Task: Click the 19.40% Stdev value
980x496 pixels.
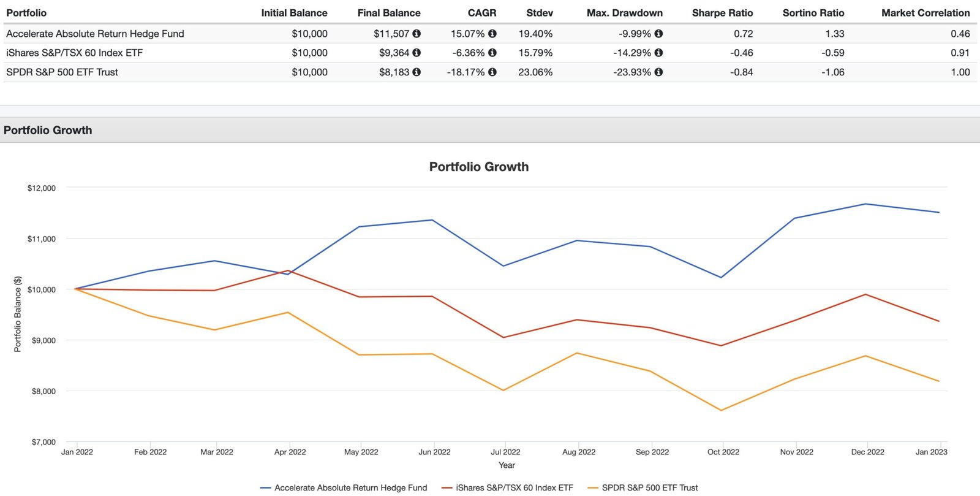Action: pyautogui.click(x=535, y=34)
